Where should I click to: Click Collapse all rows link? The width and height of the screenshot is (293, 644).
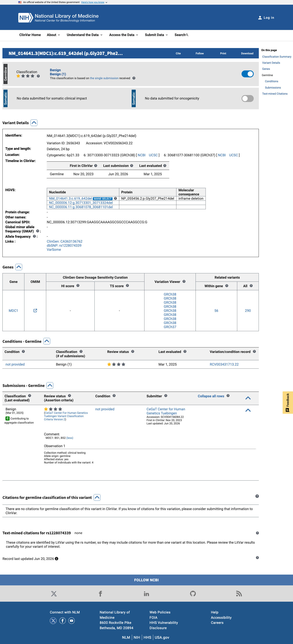click(211, 396)
